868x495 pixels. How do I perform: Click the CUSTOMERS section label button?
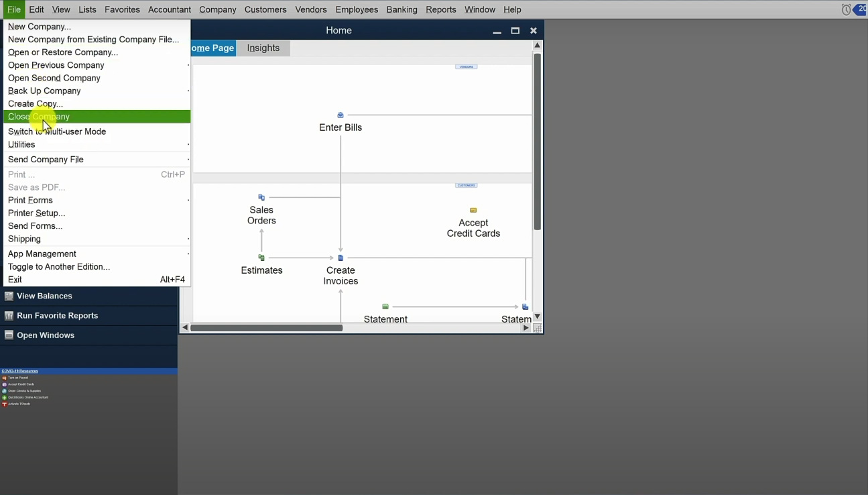tap(467, 186)
